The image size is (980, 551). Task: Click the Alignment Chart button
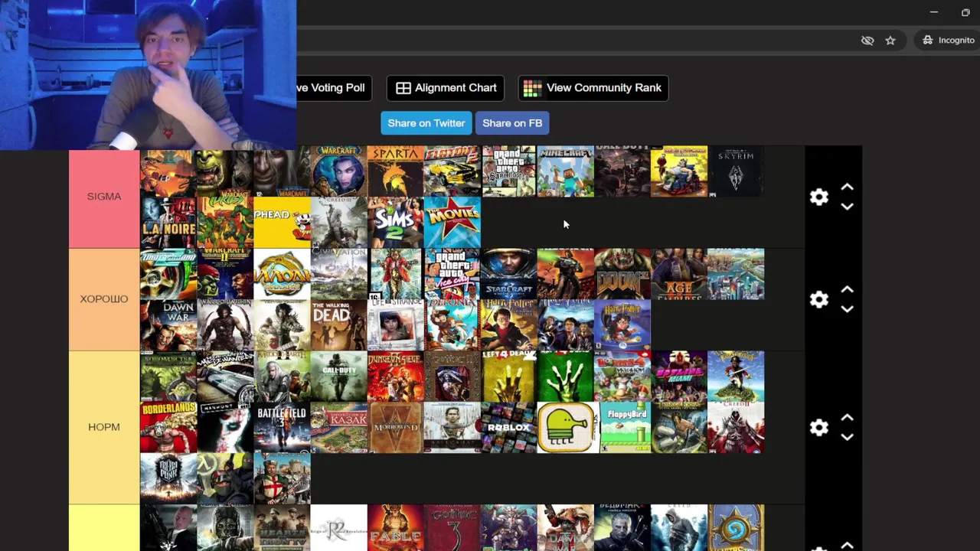(446, 88)
